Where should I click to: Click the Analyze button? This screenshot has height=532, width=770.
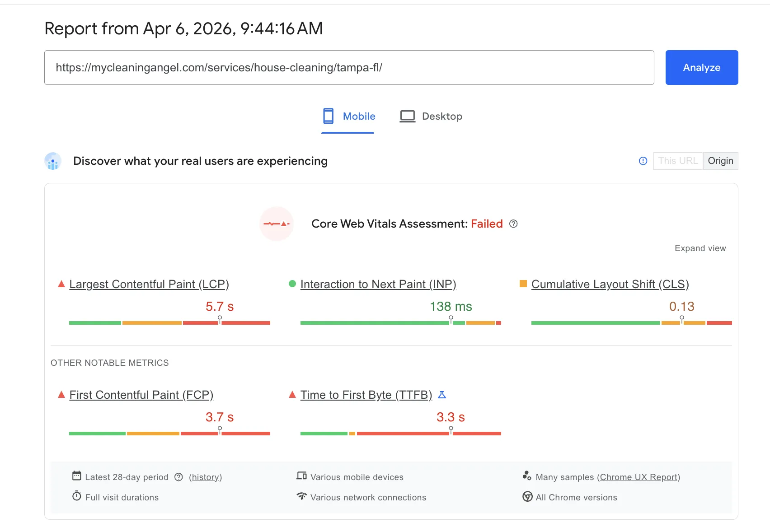pos(701,67)
